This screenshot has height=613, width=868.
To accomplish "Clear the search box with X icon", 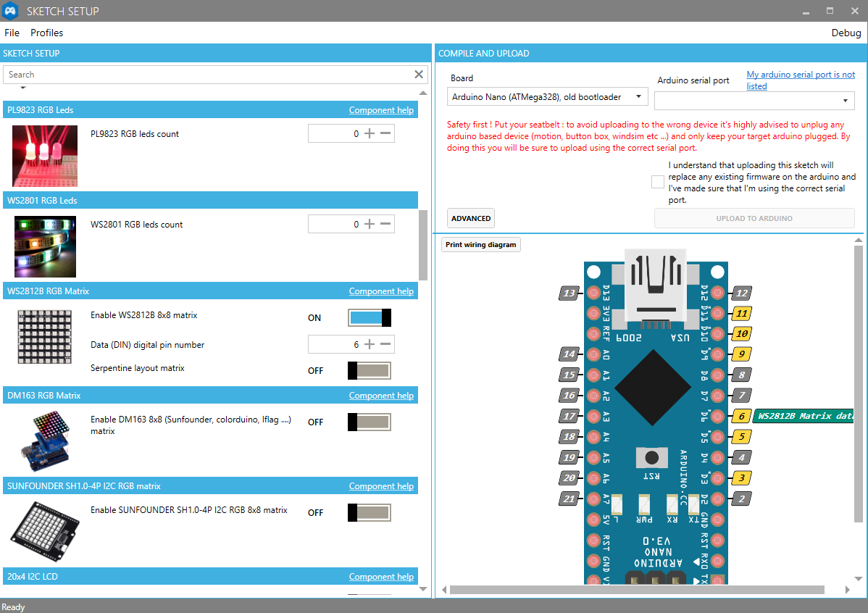I will coord(419,75).
